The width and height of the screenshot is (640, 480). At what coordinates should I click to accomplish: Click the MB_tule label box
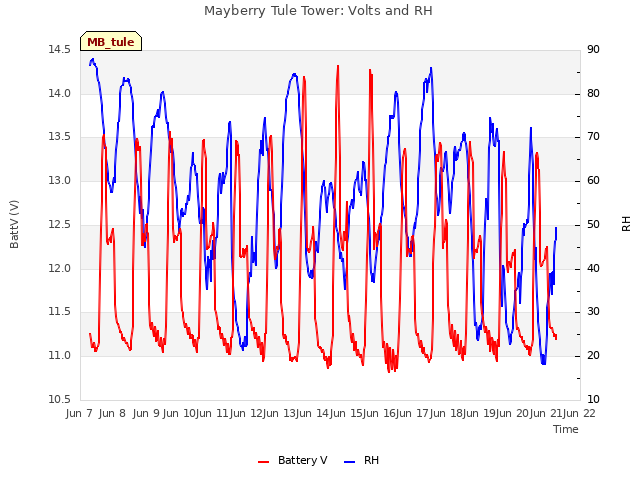coord(111,41)
